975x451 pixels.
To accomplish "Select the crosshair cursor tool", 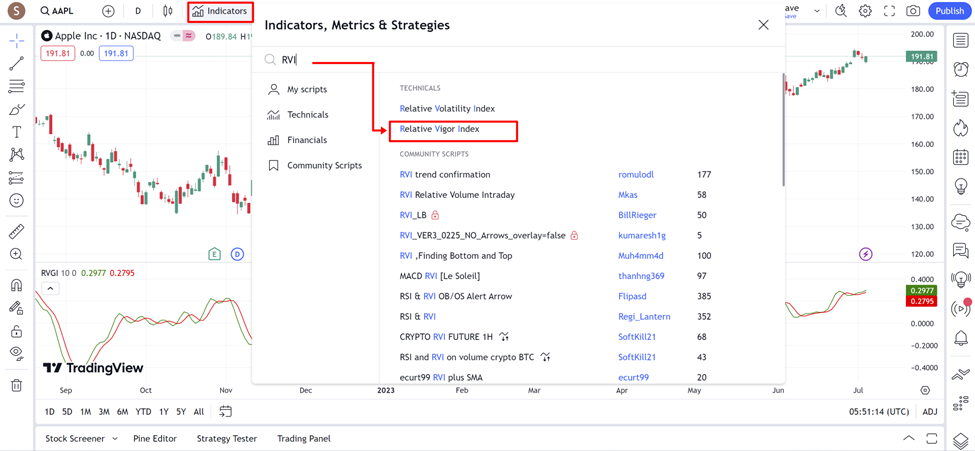I will [17, 41].
